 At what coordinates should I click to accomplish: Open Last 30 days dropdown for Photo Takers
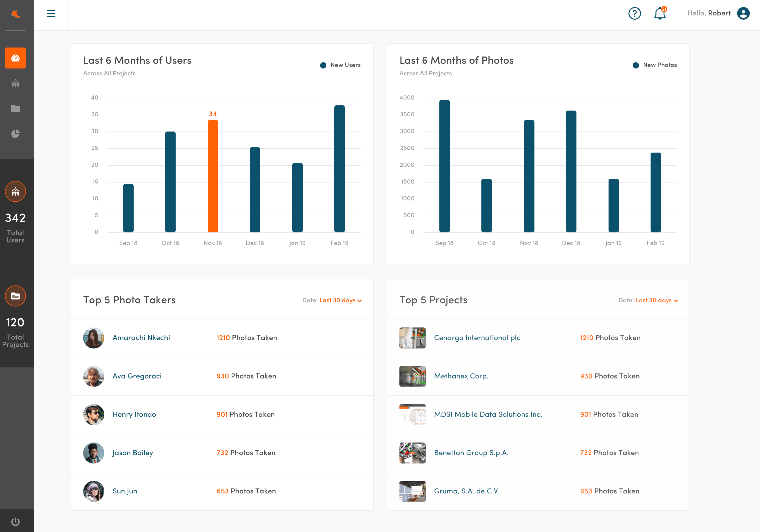[341, 300]
